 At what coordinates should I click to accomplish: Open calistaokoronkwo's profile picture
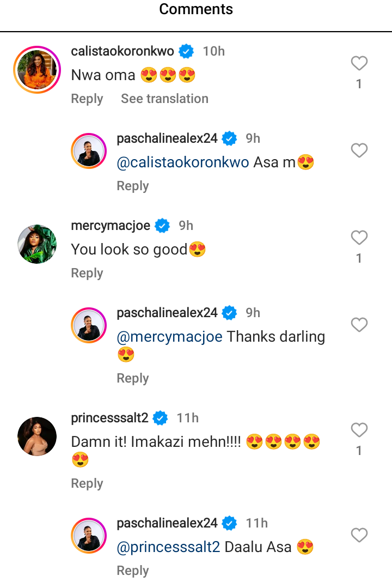click(x=37, y=70)
